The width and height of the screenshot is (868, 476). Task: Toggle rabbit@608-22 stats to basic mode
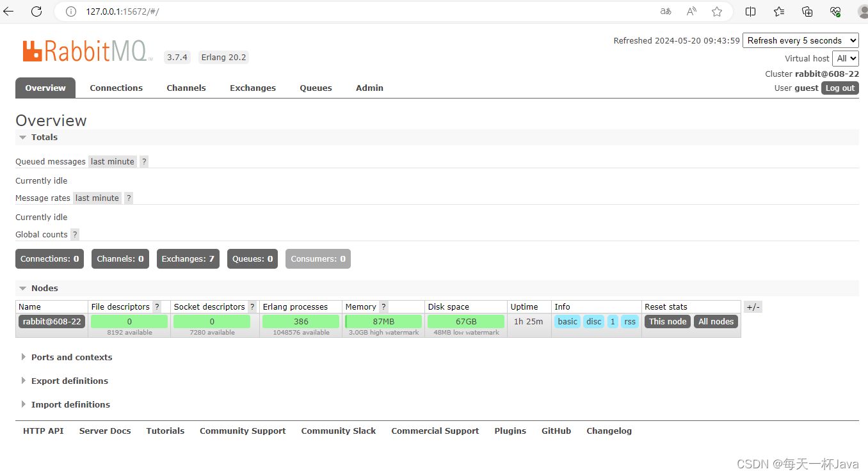click(567, 321)
